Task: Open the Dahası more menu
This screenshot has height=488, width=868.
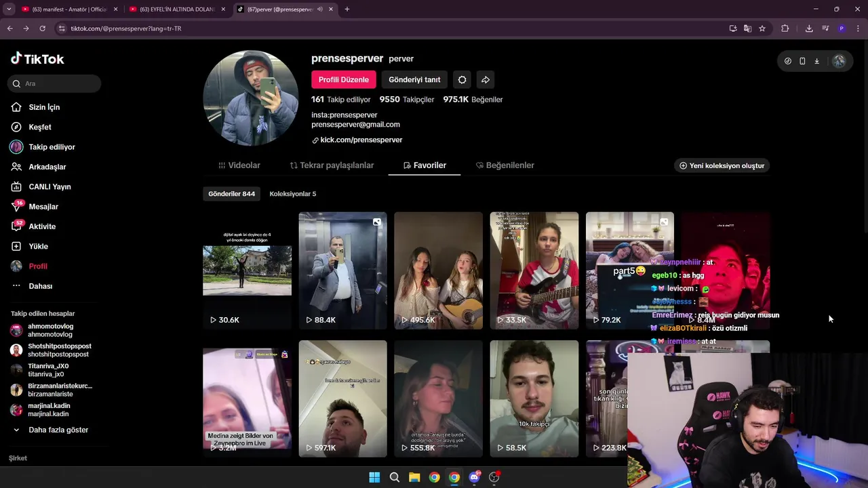Action: click(40, 286)
